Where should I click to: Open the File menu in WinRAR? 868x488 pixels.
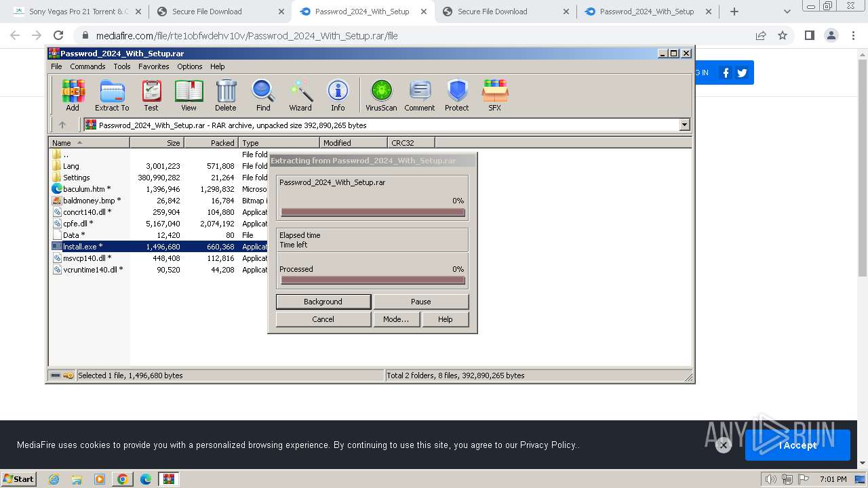click(x=56, y=66)
